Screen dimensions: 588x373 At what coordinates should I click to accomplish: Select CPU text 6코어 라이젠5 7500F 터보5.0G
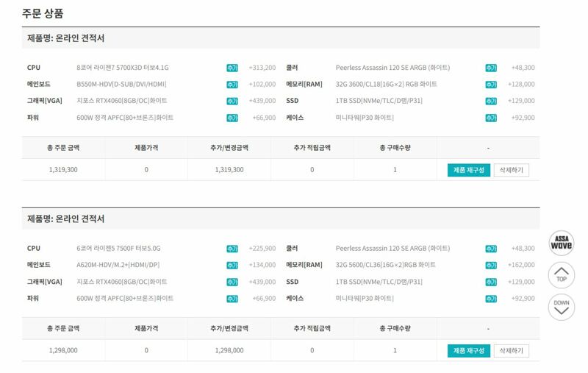coord(118,249)
